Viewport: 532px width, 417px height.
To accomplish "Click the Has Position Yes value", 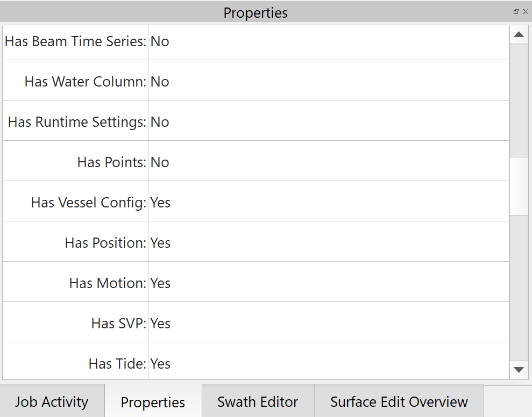I will [160, 243].
